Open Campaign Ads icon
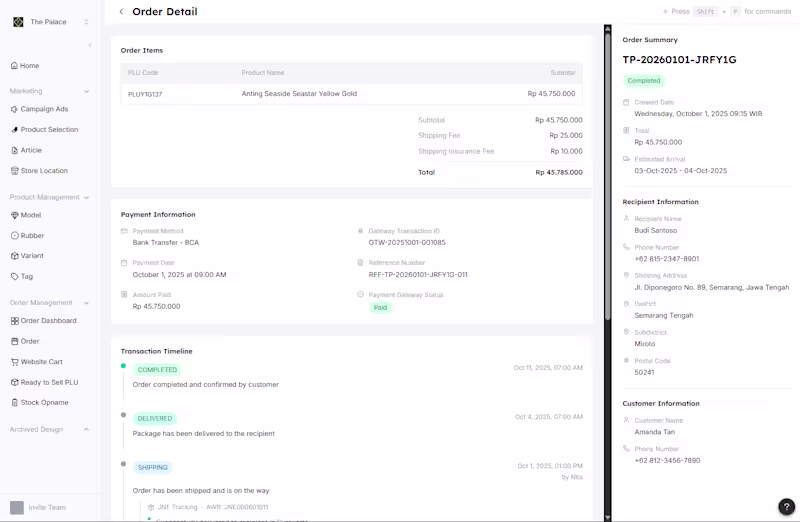The width and height of the screenshot is (800, 522). (x=14, y=109)
